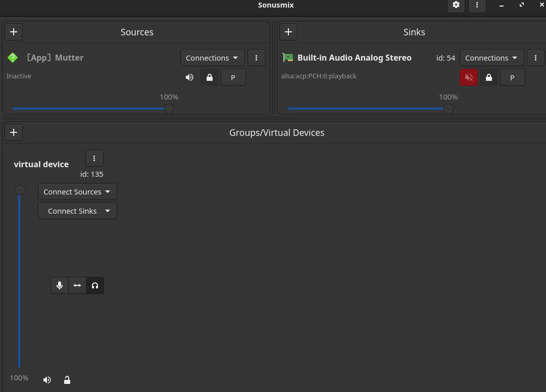Click the Built-in Audio sound card icon
This screenshot has width=546, height=392.
[287, 58]
